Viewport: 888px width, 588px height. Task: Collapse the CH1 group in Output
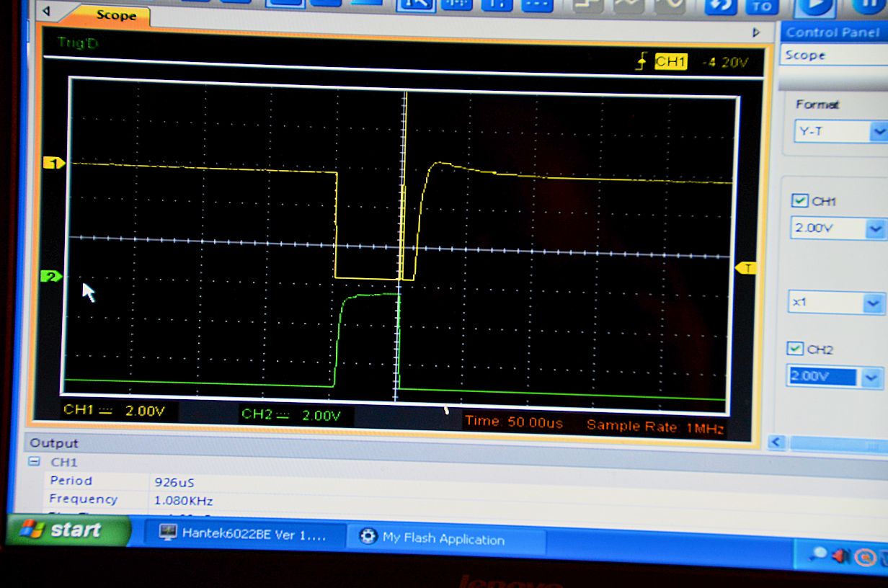click(34, 462)
